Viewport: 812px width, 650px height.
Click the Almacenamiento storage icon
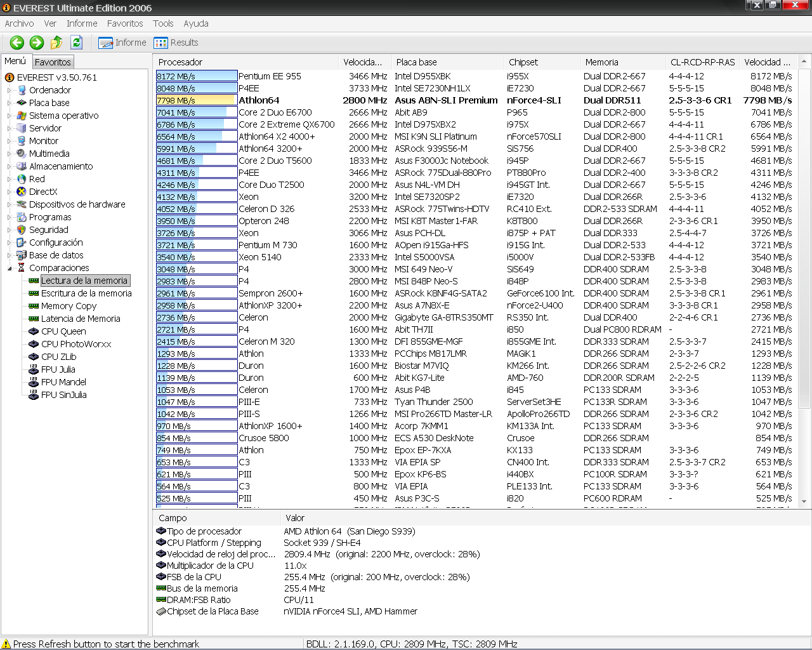(22, 166)
